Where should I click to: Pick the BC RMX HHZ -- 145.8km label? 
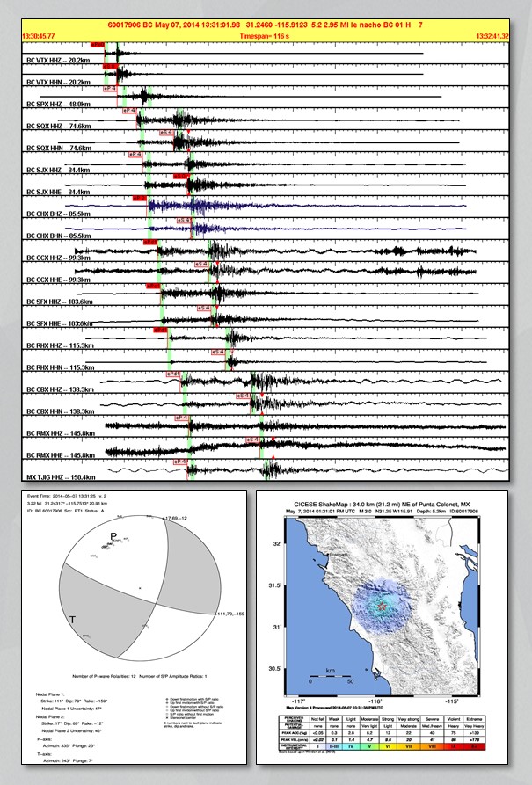[61, 433]
